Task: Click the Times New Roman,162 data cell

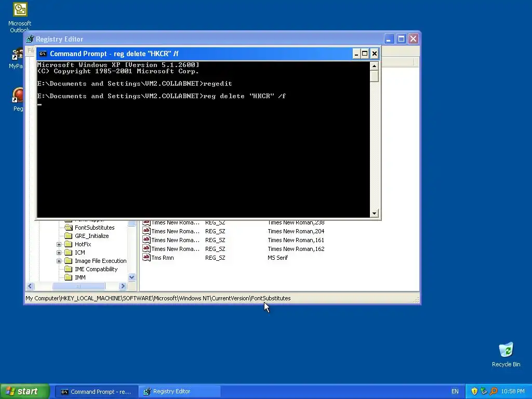Action: [x=296, y=249]
